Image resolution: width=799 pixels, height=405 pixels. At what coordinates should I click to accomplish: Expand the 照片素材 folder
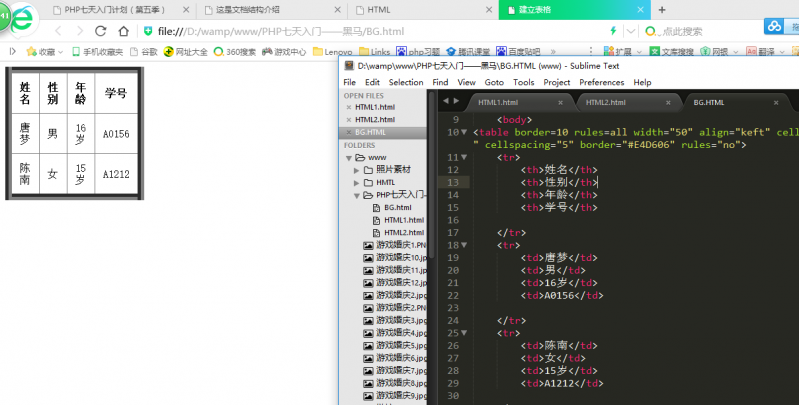(x=356, y=170)
